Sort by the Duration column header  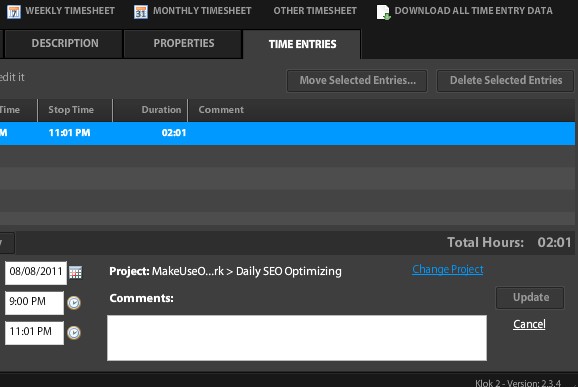tap(150, 110)
